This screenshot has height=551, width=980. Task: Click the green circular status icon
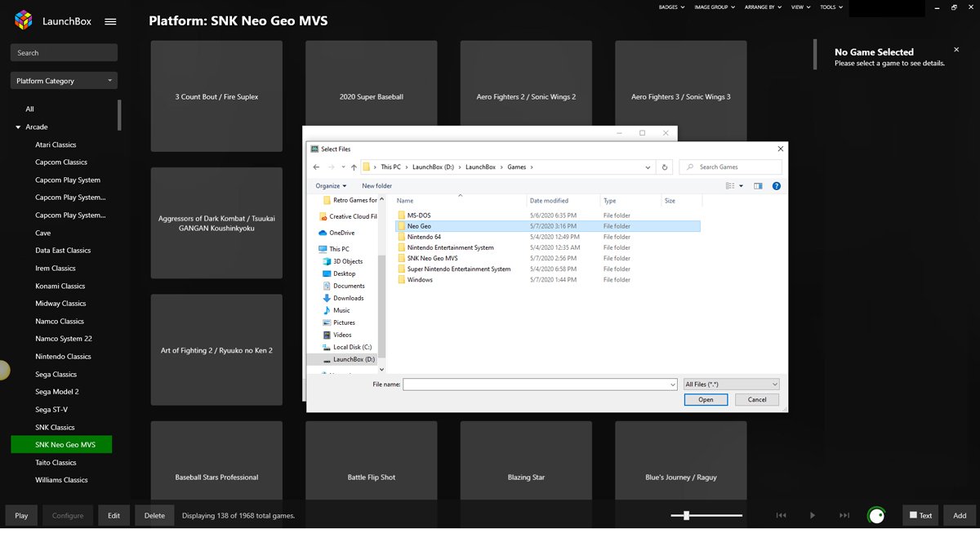[876, 515]
